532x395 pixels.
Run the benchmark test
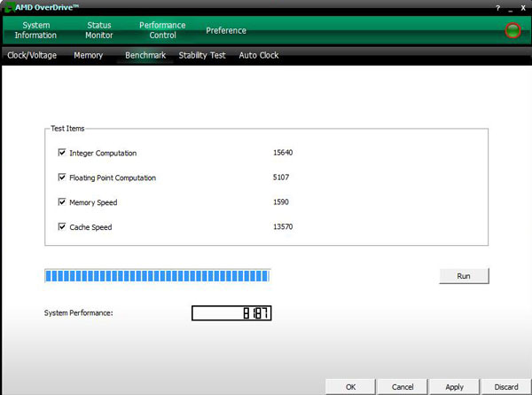coord(464,276)
